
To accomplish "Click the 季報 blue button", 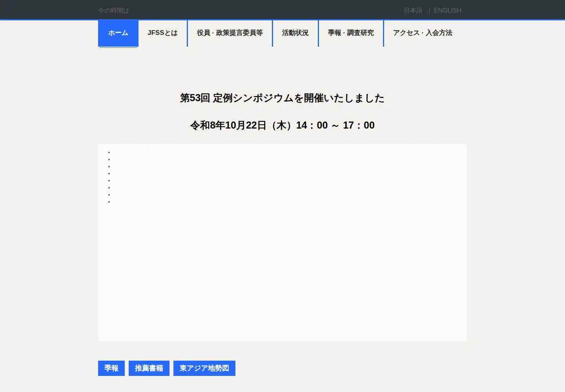I will 111,368.
